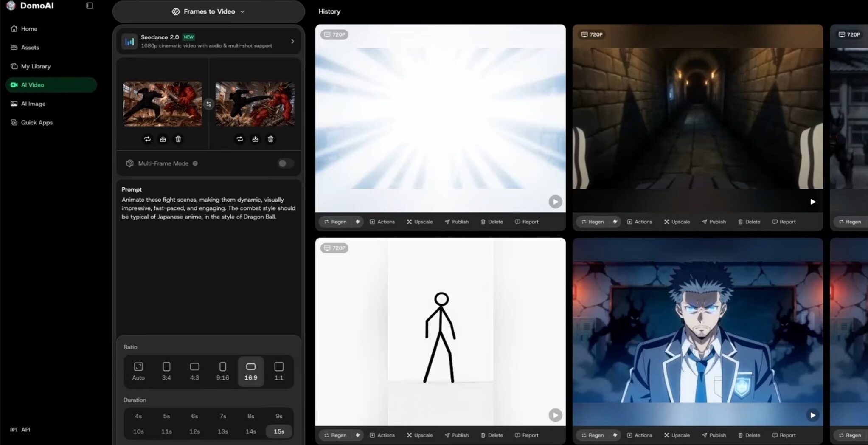
Task: Upload a new last frame image
Action: (255, 139)
